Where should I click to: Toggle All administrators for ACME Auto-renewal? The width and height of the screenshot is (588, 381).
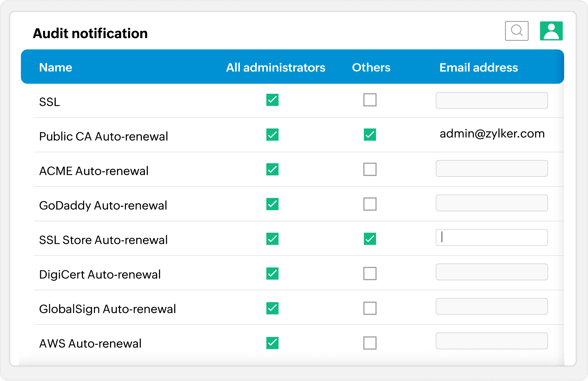(272, 169)
